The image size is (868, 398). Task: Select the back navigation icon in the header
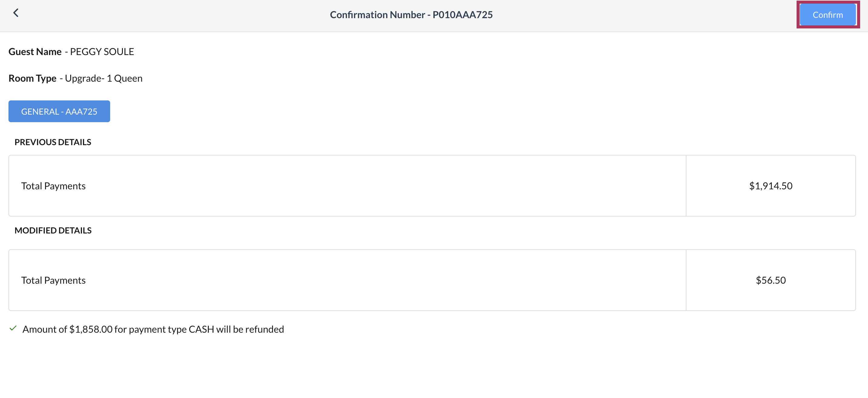16,13
